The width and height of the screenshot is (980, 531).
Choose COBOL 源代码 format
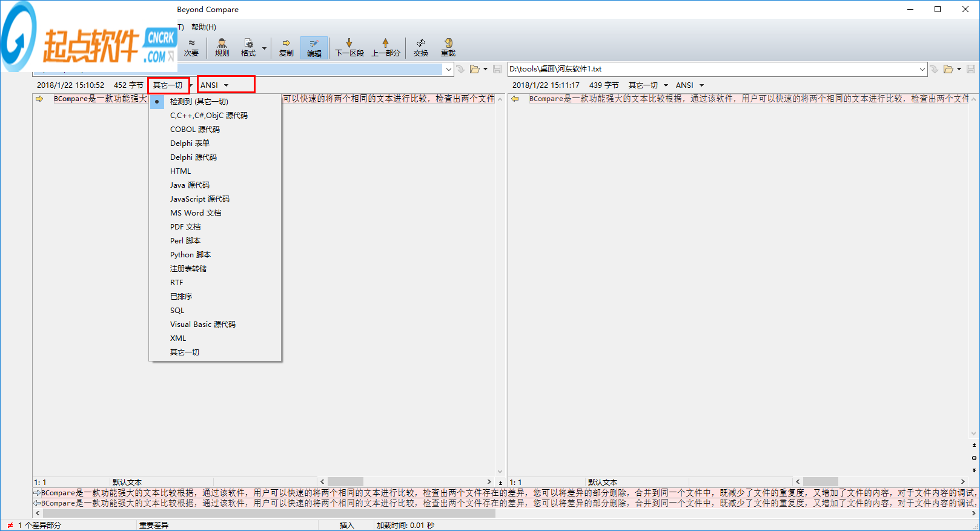[x=215, y=130]
